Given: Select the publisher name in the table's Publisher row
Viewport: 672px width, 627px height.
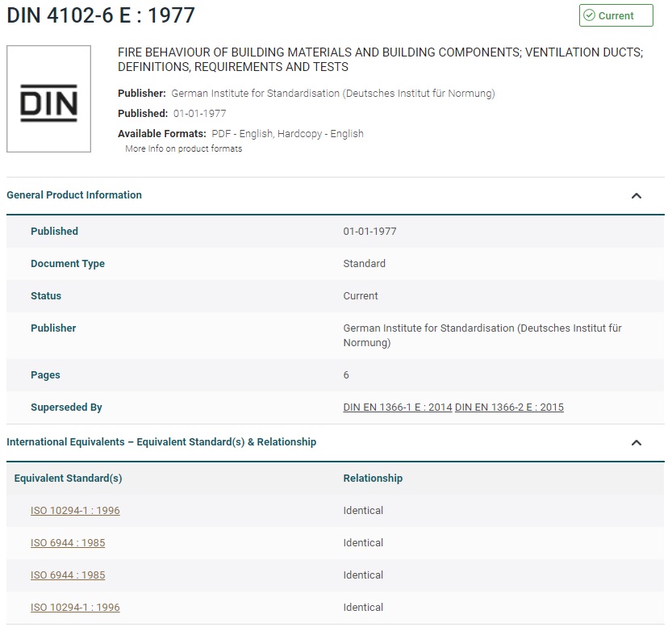Looking at the screenshot, I should 482,335.
